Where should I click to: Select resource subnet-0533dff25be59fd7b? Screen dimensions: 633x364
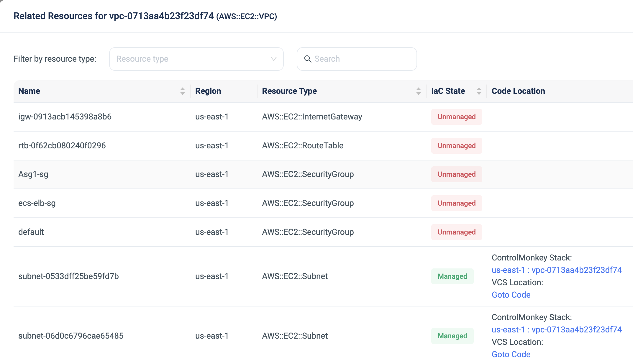tap(68, 276)
